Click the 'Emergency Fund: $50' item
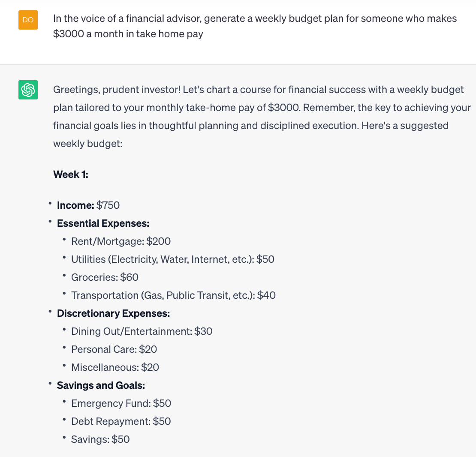476x457 pixels. click(121, 403)
